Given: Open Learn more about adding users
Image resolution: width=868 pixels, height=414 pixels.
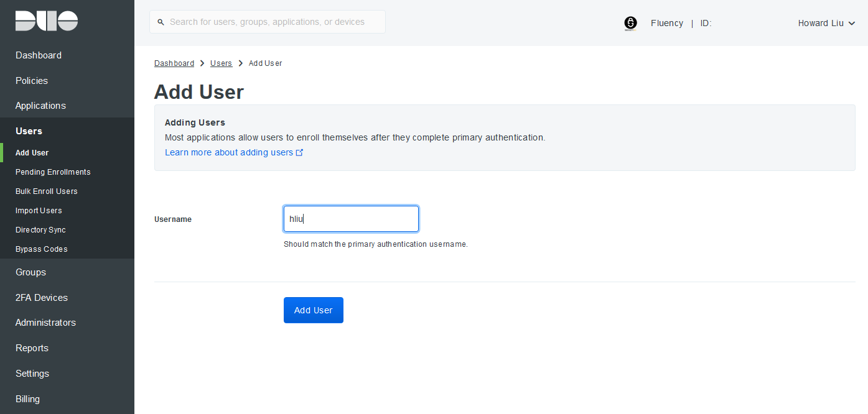Looking at the screenshot, I should (229, 152).
